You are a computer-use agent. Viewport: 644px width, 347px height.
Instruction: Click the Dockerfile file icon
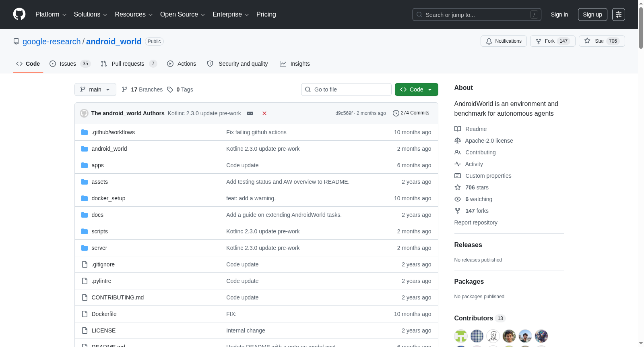click(85, 314)
